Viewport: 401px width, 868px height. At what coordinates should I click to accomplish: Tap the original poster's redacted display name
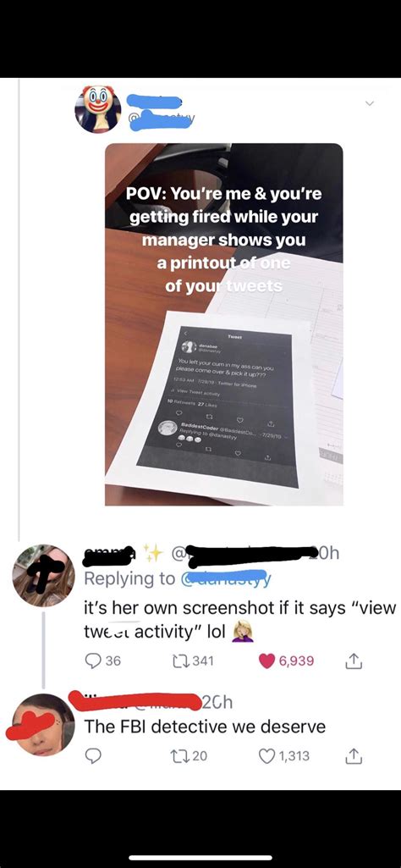tap(154, 102)
